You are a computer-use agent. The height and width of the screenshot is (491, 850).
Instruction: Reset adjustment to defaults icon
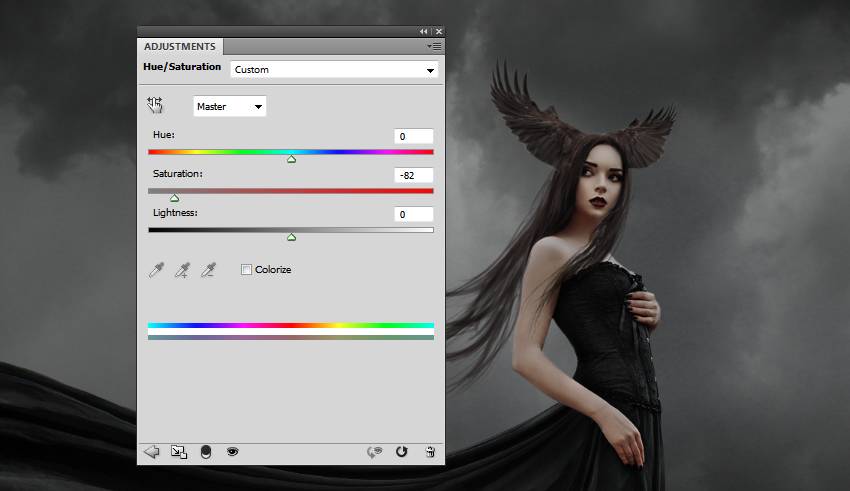[x=402, y=452]
